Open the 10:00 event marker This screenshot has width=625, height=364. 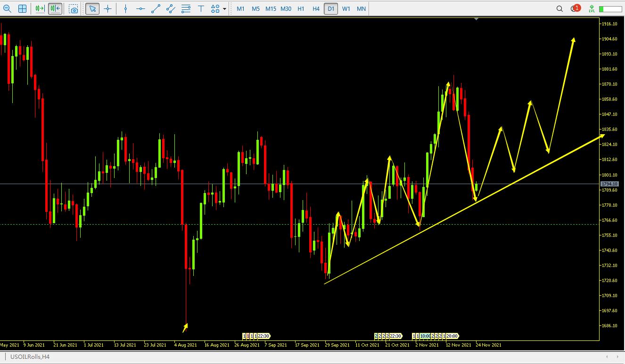click(425, 336)
